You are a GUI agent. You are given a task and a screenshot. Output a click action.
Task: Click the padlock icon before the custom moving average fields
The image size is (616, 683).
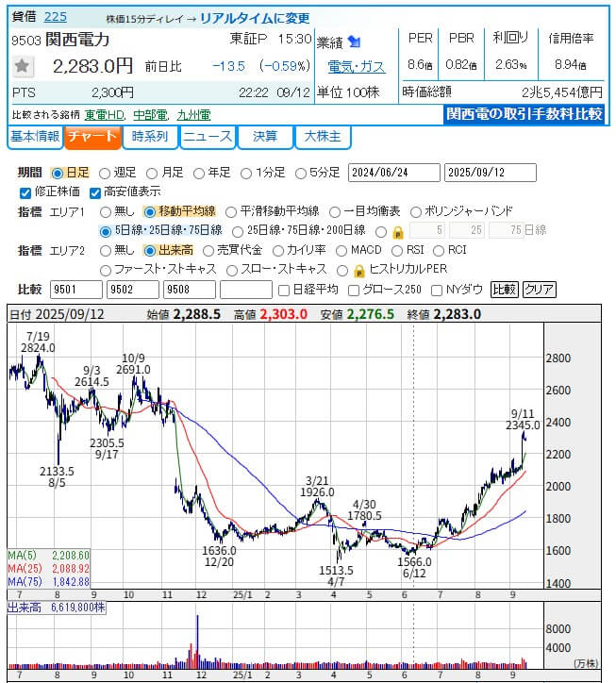(398, 233)
